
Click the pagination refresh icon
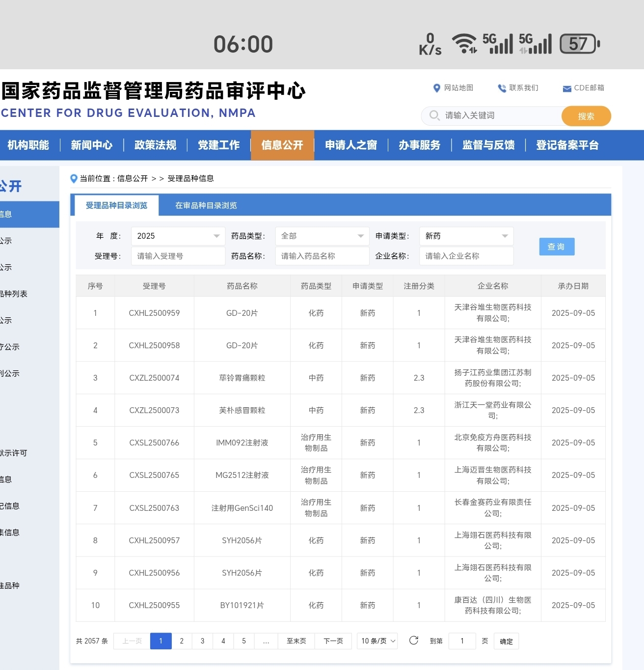click(414, 641)
